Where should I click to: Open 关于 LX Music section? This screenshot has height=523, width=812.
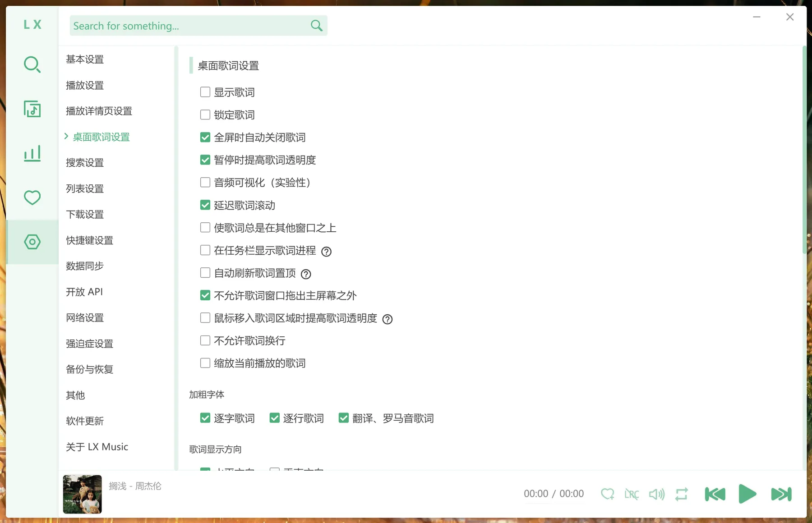97,447
